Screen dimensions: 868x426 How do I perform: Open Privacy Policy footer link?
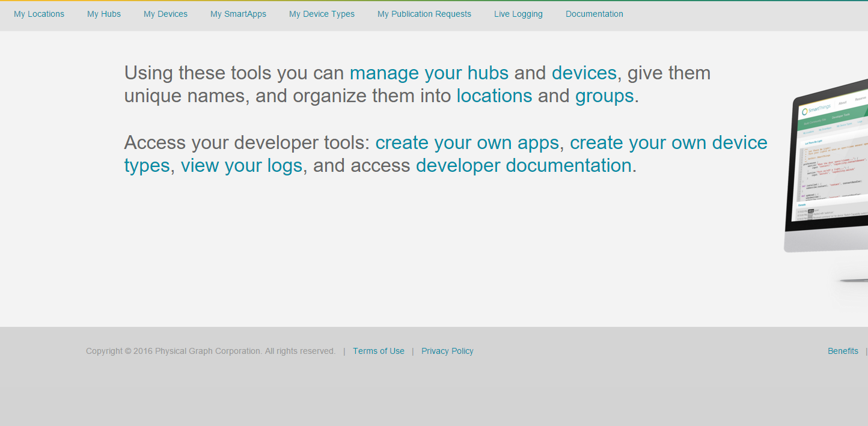point(447,351)
